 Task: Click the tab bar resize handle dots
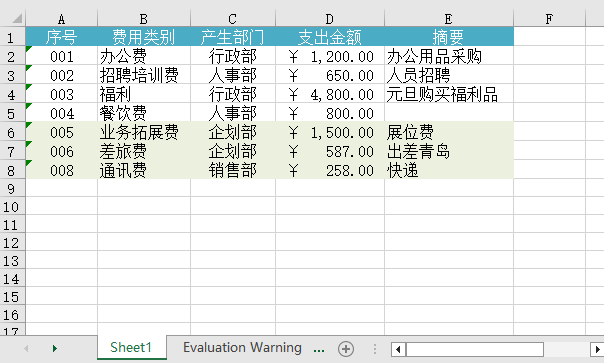(x=375, y=349)
